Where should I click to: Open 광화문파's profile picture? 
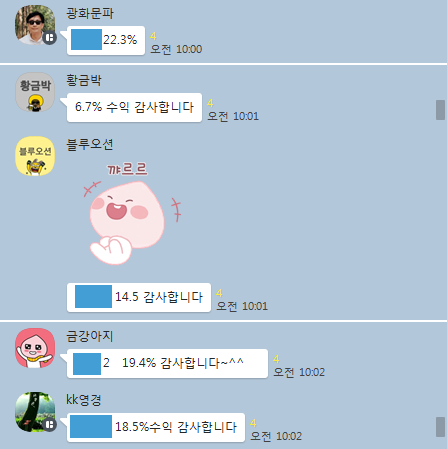tap(35, 25)
